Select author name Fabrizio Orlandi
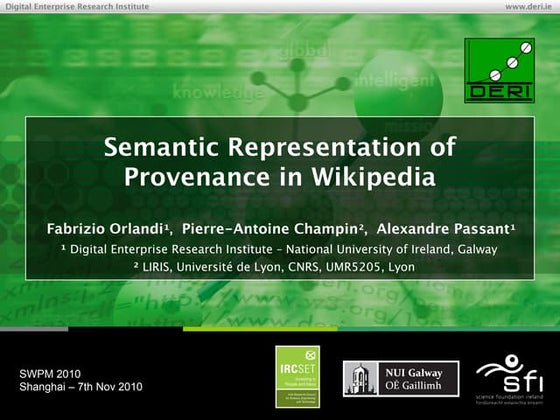This screenshot has width=560, height=420. (108, 229)
